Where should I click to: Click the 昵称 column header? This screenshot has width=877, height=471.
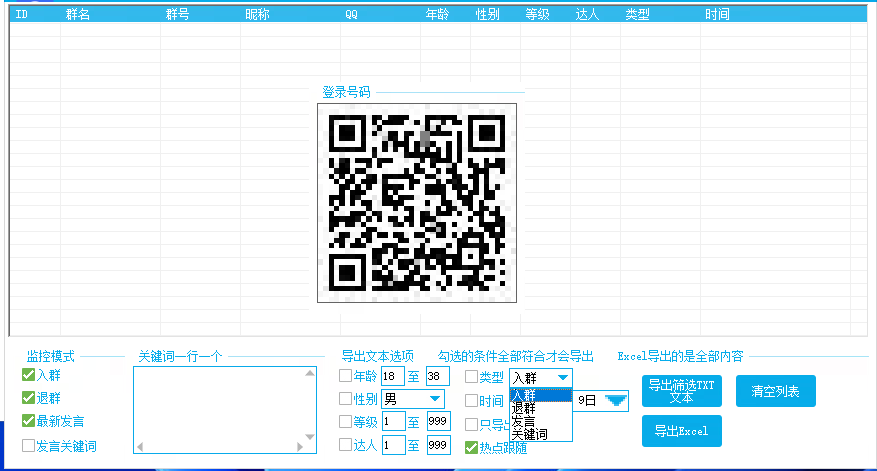click(257, 15)
